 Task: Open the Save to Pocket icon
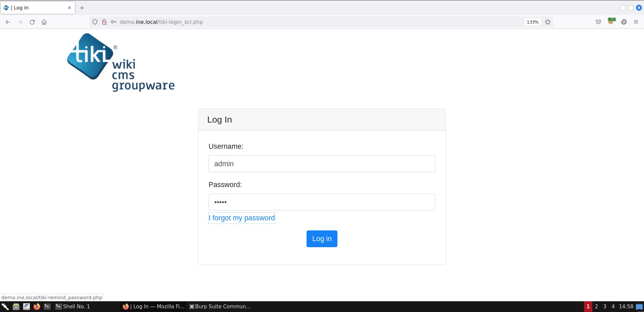598,22
